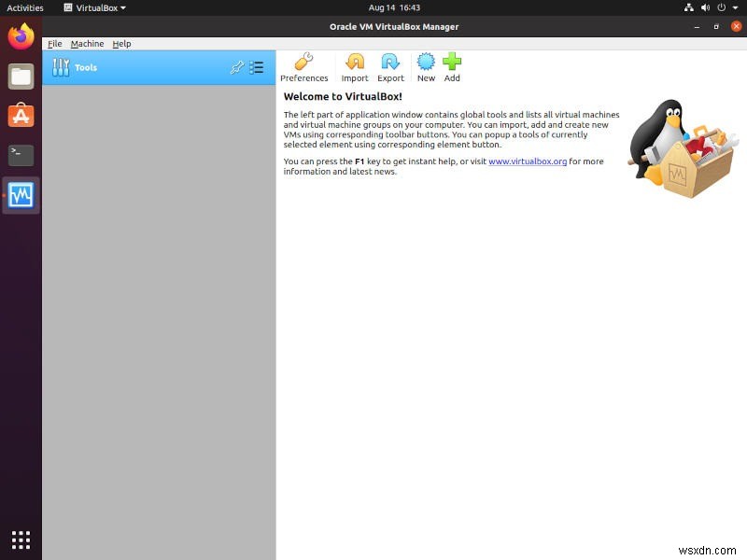
Task: Click the Help menu item
Action: (x=121, y=43)
